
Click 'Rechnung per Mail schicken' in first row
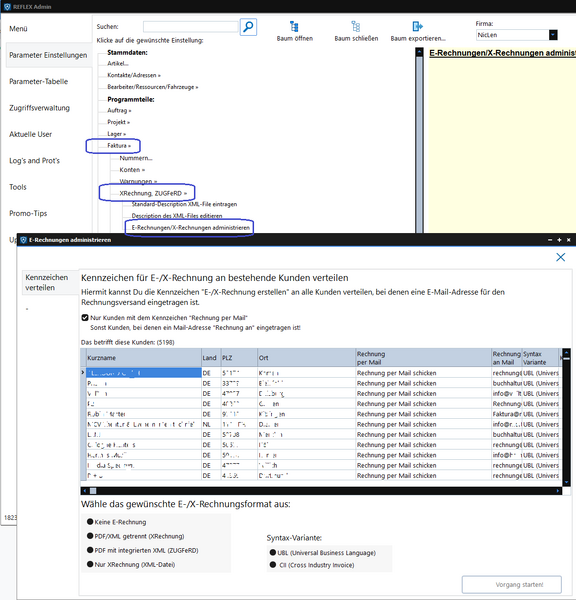pos(397,373)
